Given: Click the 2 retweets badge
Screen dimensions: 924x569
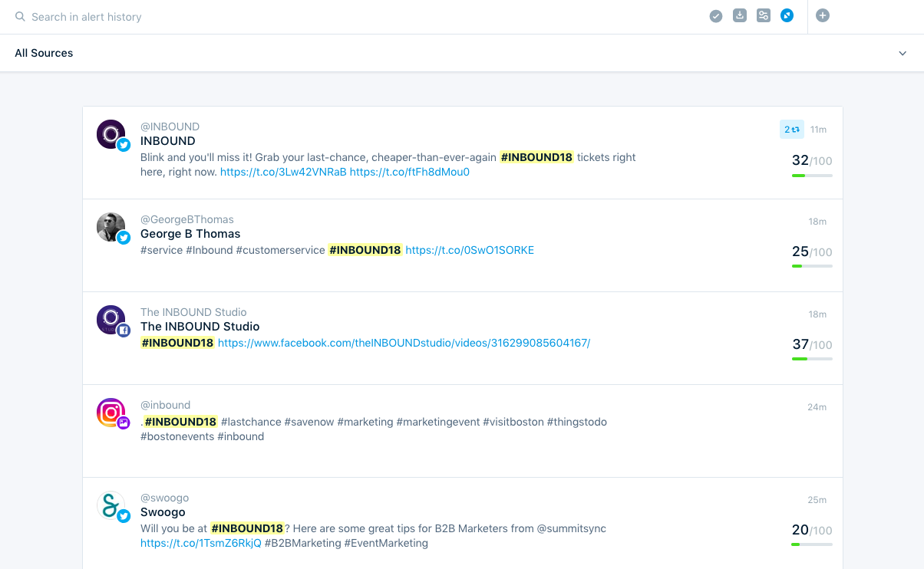Looking at the screenshot, I should (792, 130).
